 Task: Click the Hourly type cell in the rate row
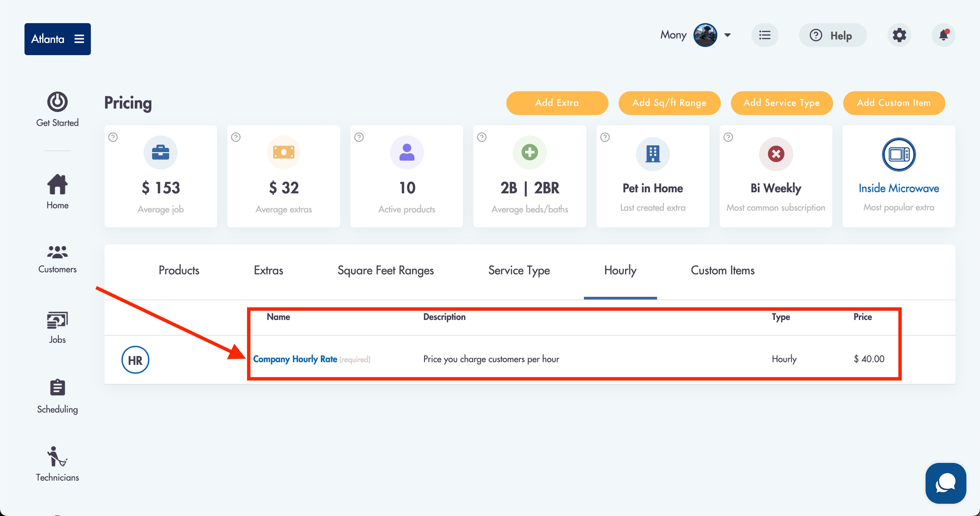pyautogui.click(x=784, y=359)
